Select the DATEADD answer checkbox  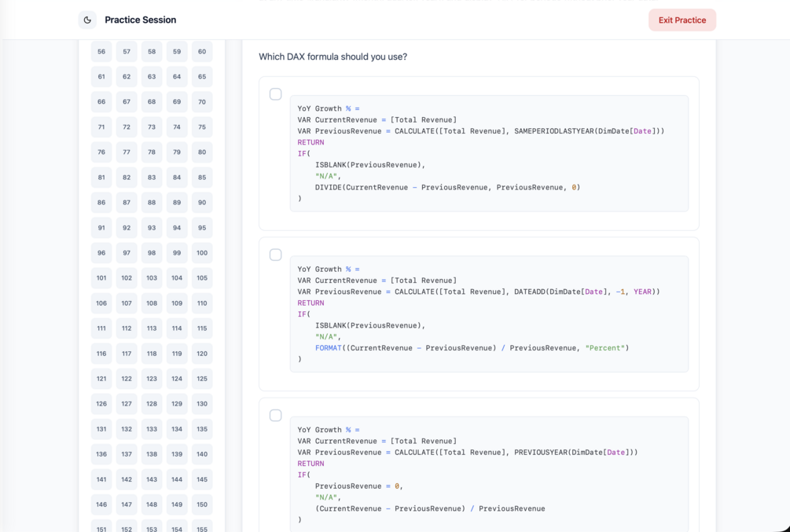(x=276, y=255)
